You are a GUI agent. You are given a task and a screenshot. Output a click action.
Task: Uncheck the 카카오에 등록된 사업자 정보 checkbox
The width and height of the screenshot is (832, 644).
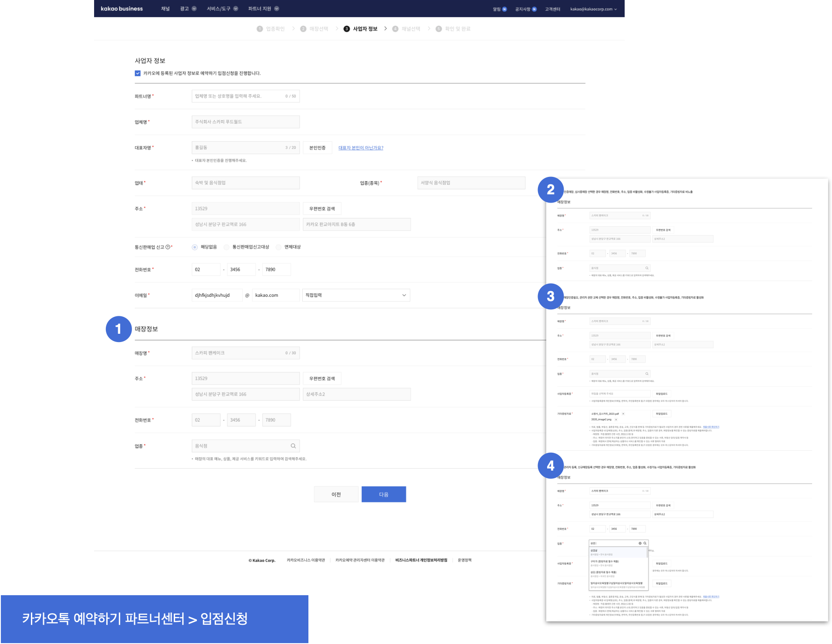(138, 73)
